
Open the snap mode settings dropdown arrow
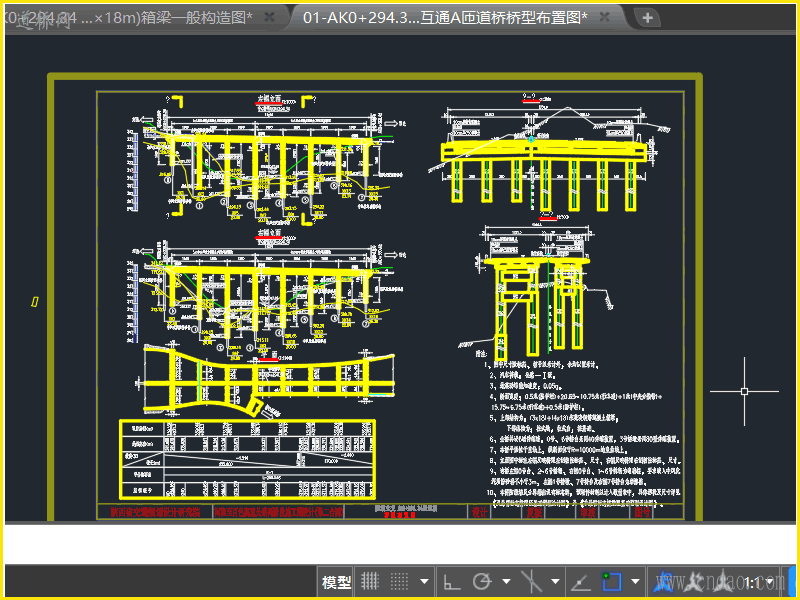[425, 581]
